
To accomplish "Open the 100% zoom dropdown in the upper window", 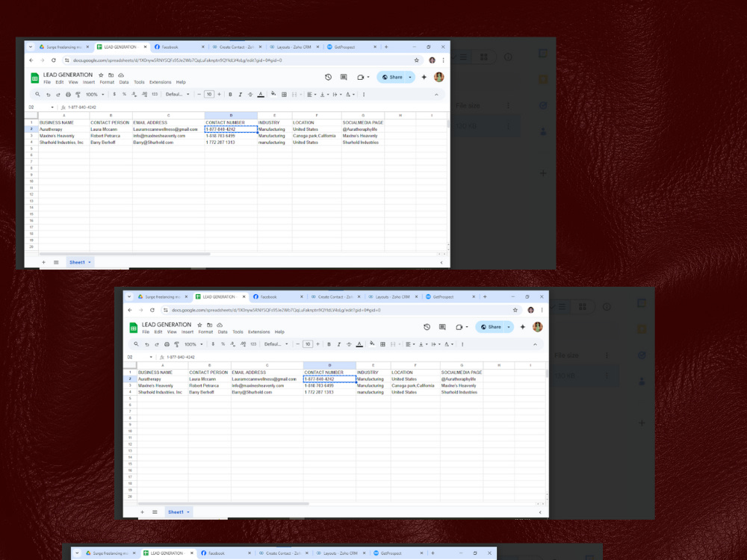I will coord(95,94).
